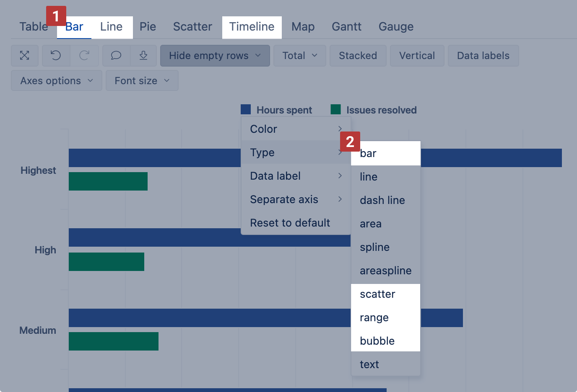Open the Font size dropdown
Image resolution: width=577 pixels, height=392 pixels.
(x=142, y=81)
